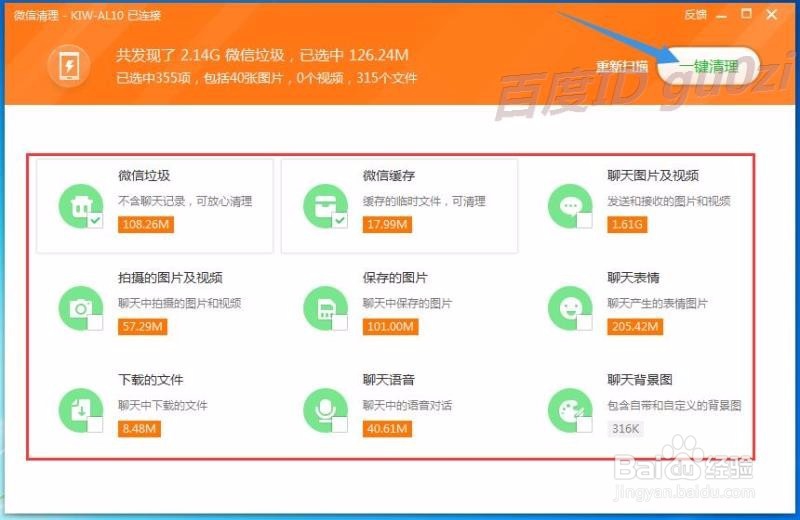Viewport: 800px width, 520px height.
Task: Close the 微信清理 window
Action: tap(771, 15)
